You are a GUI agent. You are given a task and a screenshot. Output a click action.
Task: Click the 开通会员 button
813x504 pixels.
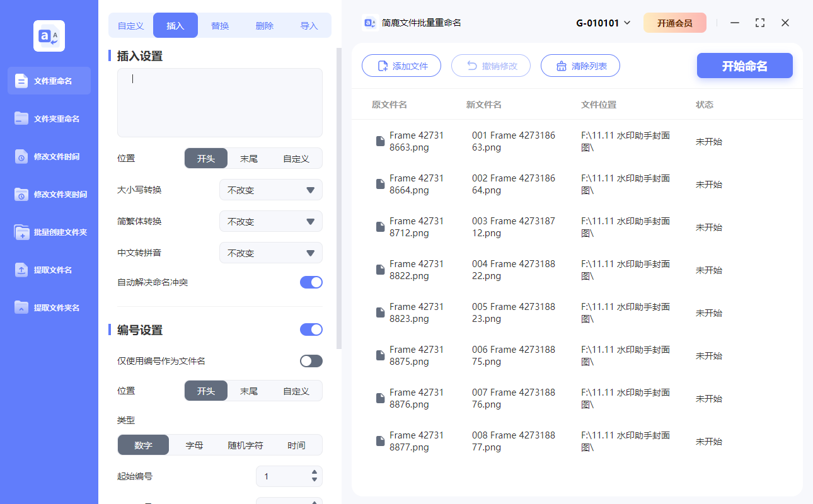pos(675,23)
